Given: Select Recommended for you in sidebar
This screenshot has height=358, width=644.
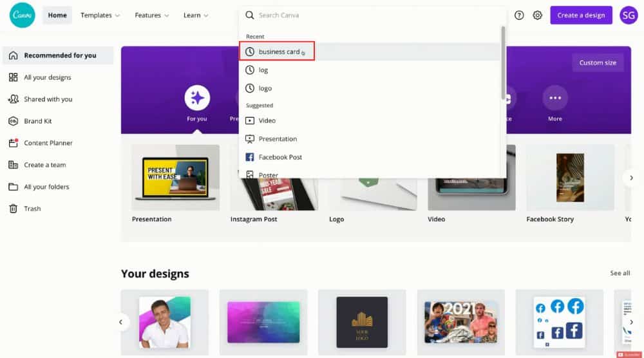Looking at the screenshot, I should (x=58, y=55).
